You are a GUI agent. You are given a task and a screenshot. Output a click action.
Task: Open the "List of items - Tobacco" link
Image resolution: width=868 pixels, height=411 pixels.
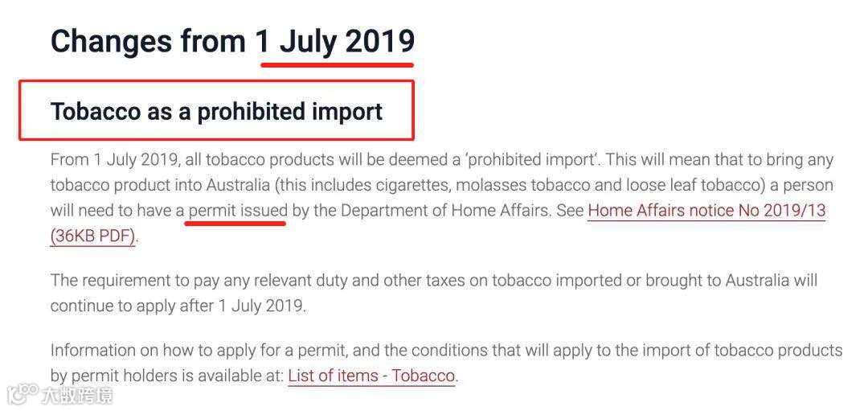tap(371, 376)
